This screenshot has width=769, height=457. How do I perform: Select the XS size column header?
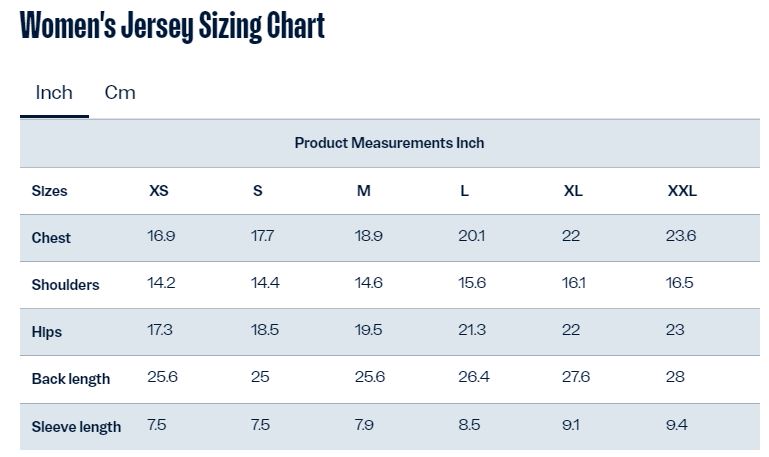pos(159,191)
